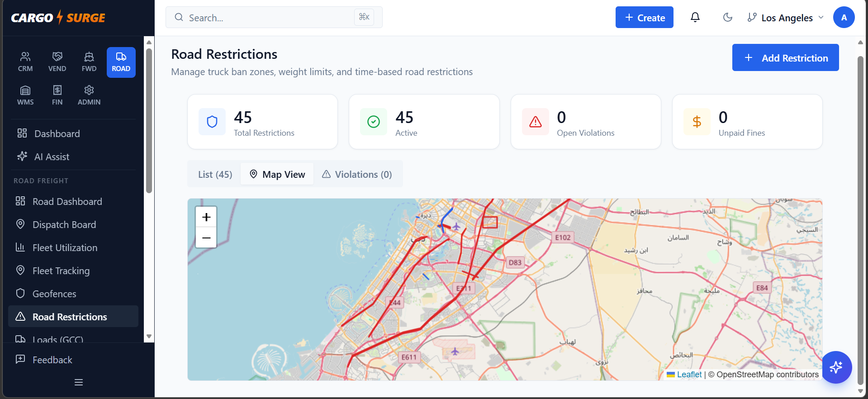Open the Violations (0) tab

tap(357, 174)
